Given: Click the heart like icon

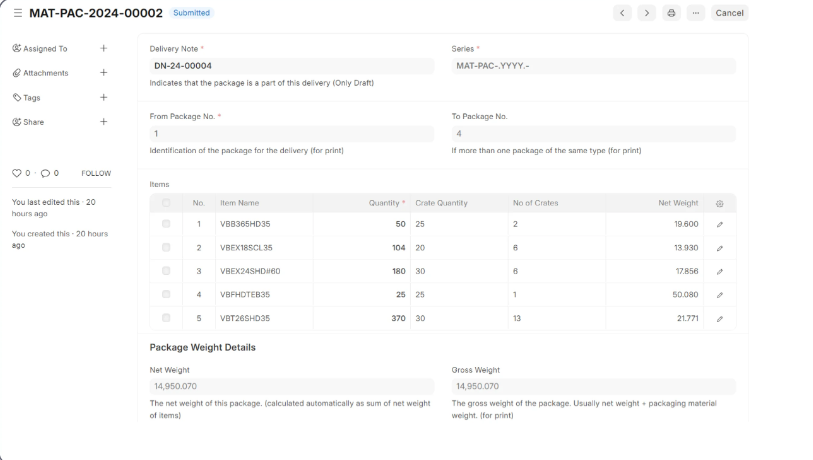Looking at the screenshot, I should tap(17, 173).
